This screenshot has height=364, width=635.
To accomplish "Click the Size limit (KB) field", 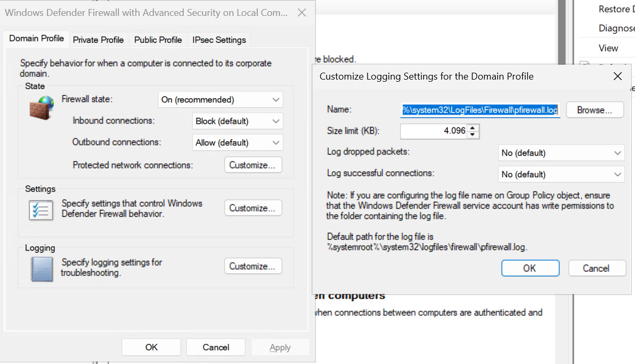I will tap(434, 131).
